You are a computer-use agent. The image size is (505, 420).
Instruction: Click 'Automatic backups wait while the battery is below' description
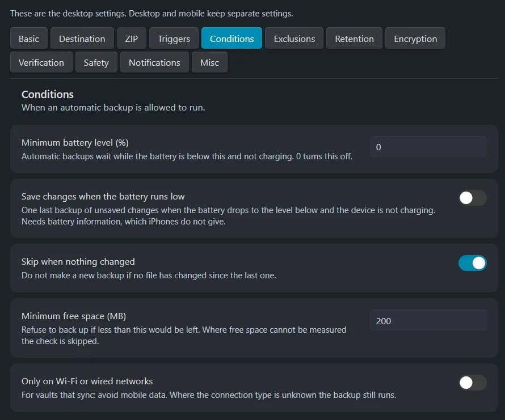pos(187,156)
